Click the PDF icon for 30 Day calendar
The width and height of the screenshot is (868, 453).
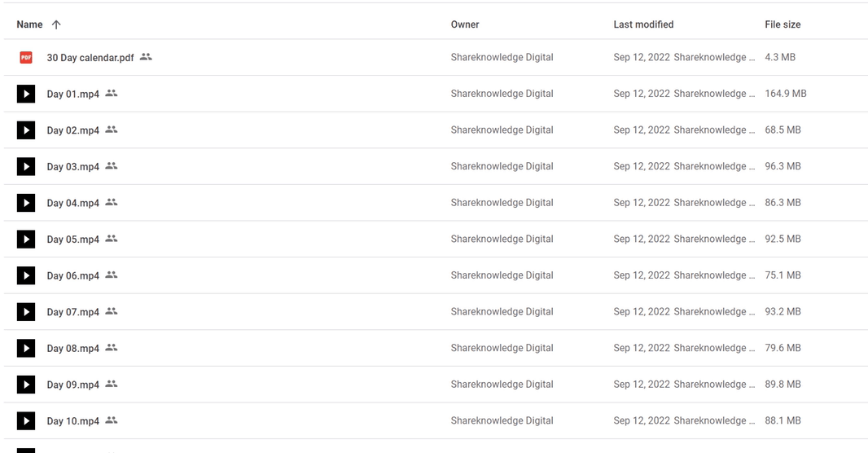[x=26, y=58]
